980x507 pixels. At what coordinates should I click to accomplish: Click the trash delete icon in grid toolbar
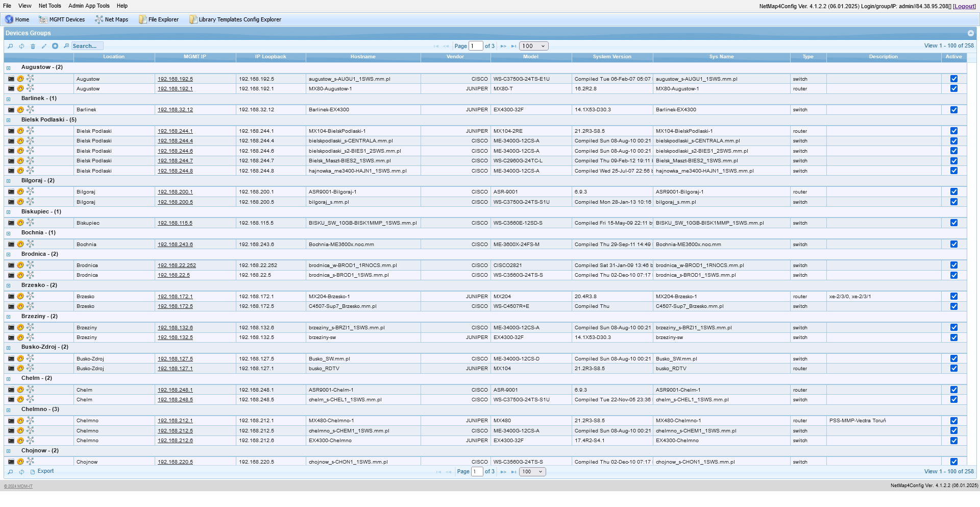tap(33, 46)
